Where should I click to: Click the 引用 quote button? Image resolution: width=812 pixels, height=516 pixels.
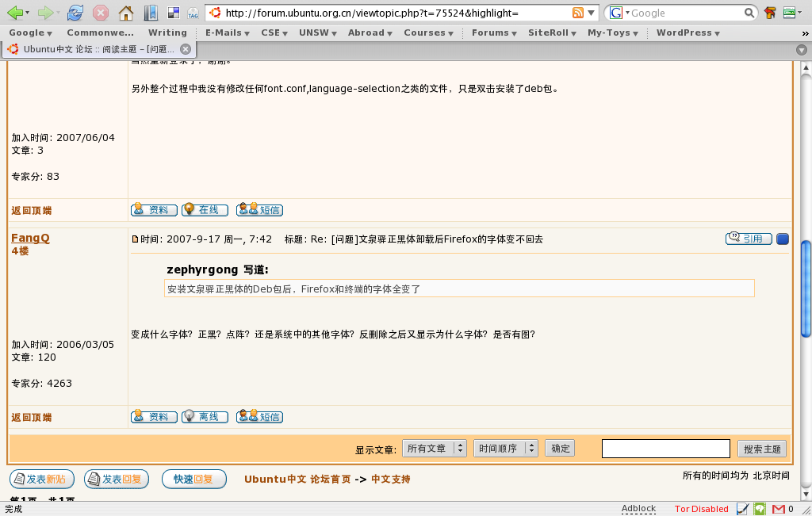click(x=749, y=238)
